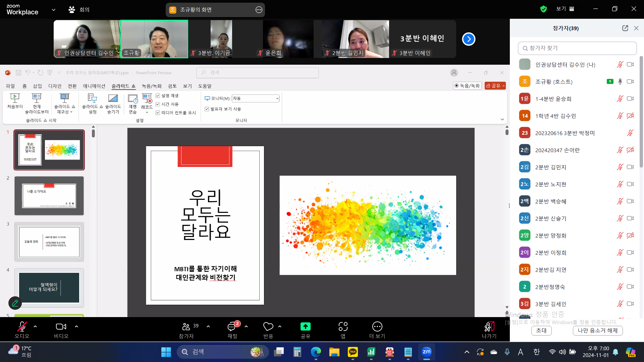
Task: Click the More options ellipsis icon
Action: coord(377,326)
